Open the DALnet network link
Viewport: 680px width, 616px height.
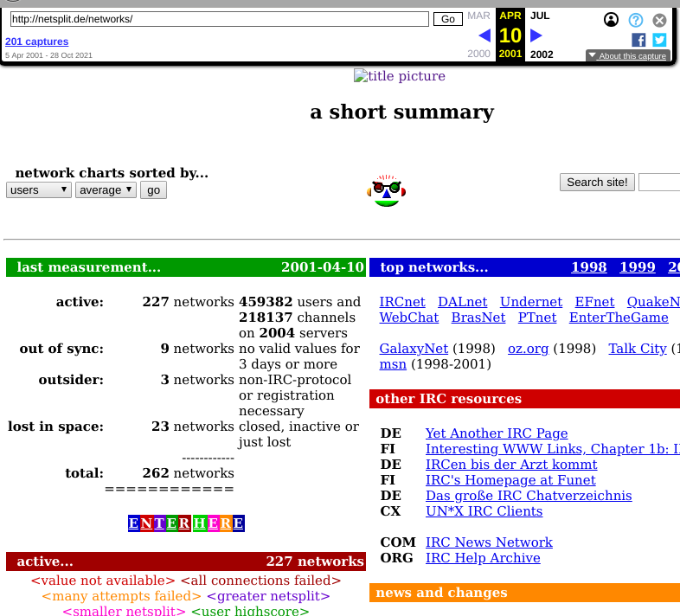click(462, 302)
